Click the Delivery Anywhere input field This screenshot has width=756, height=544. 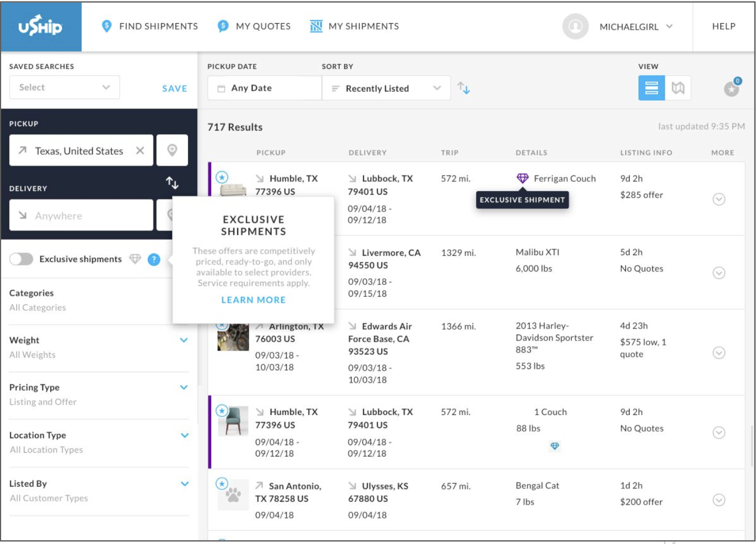pyautogui.click(x=81, y=215)
